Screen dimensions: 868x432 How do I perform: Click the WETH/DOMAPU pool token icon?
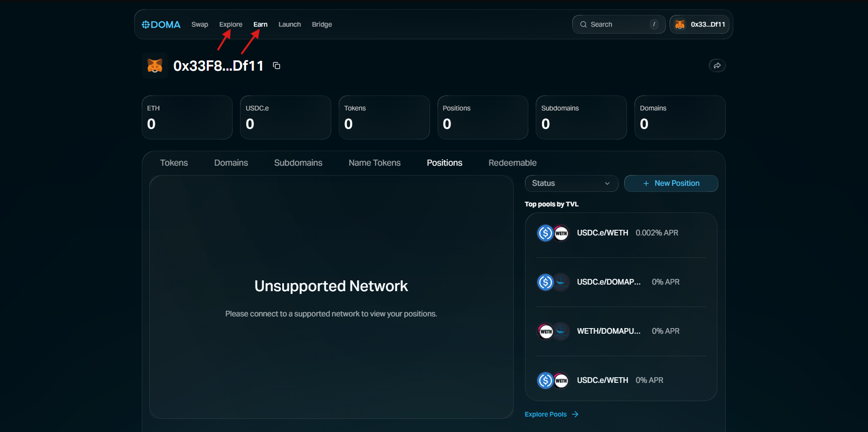coord(553,331)
